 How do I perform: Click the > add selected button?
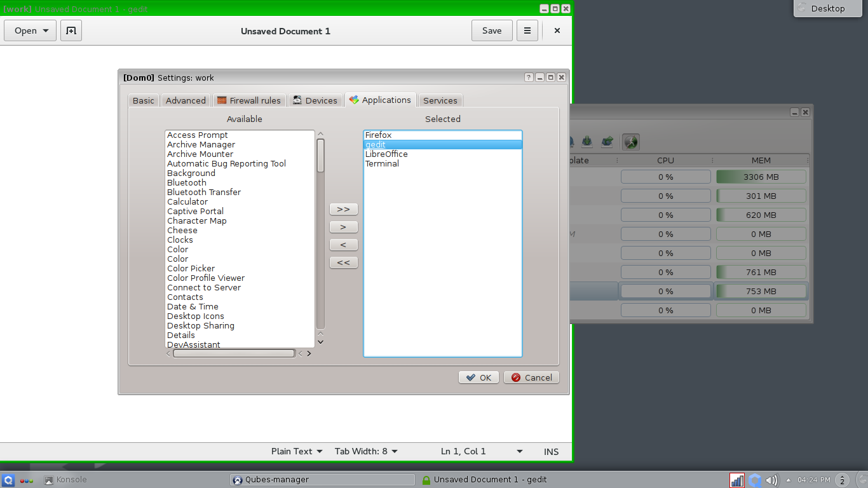[343, 227]
